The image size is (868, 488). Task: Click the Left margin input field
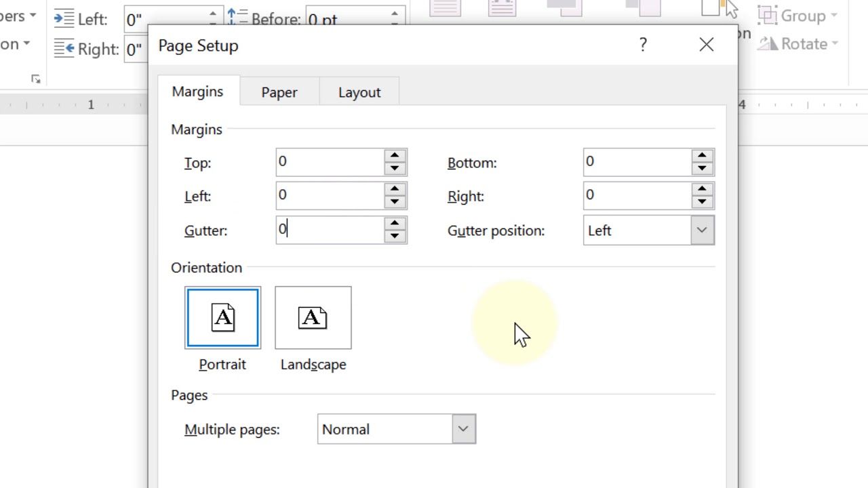click(x=330, y=196)
